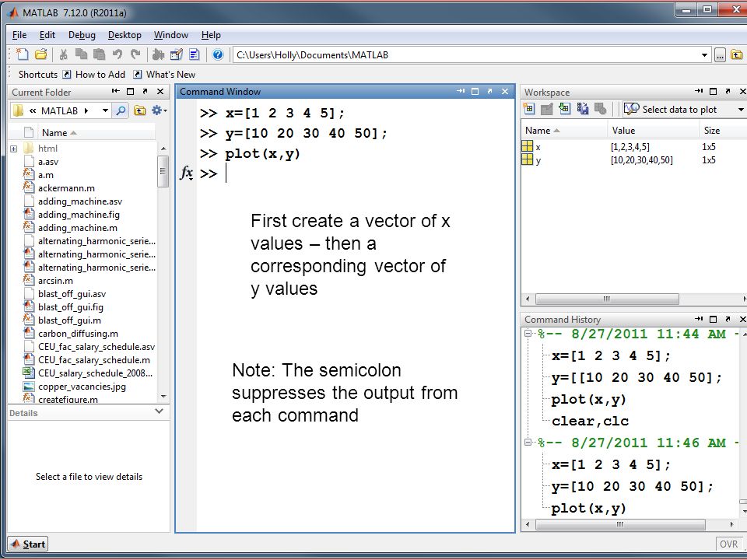Open the What's New shortcut
Viewport: 747px width, 560px height.
click(x=164, y=75)
